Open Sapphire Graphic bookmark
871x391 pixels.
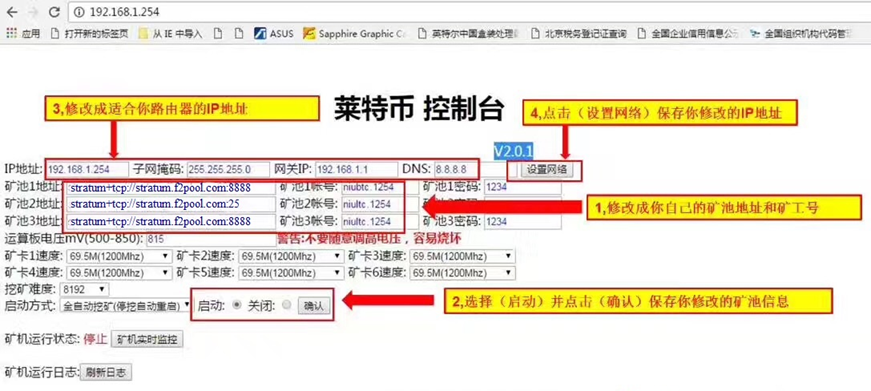[x=354, y=33]
